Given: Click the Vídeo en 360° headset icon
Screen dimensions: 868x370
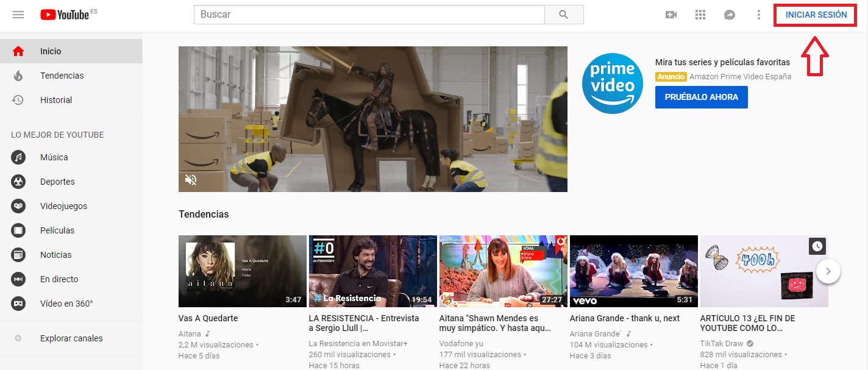Looking at the screenshot, I should [18, 304].
